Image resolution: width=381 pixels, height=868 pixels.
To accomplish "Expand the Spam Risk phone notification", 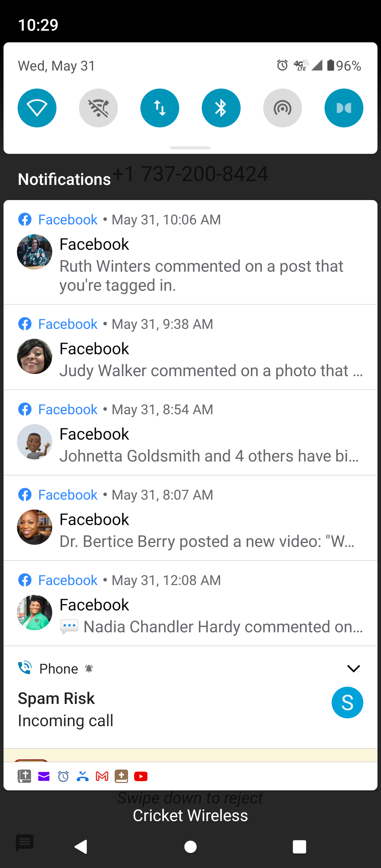I will point(353,668).
